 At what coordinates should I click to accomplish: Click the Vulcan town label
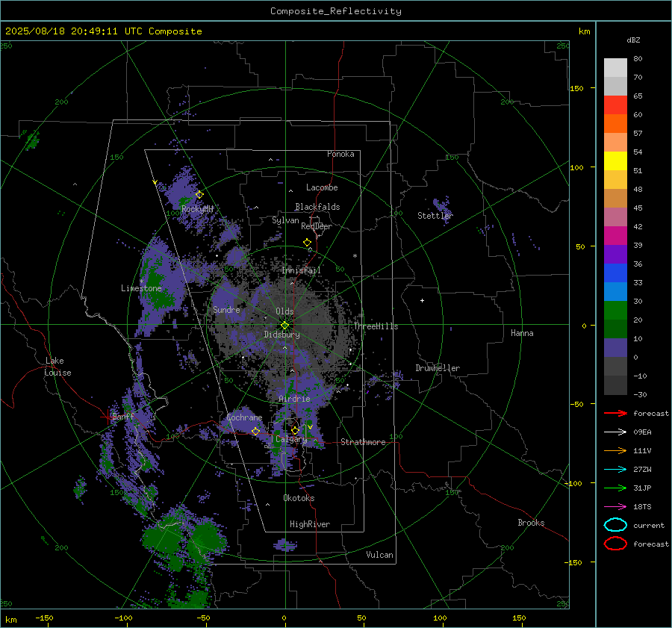pyautogui.click(x=379, y=555)
